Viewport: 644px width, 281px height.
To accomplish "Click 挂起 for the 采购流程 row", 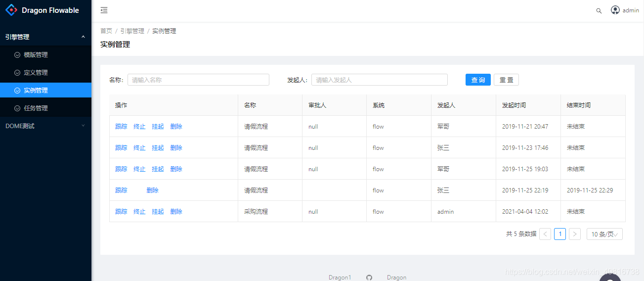I will coord(158,212).
